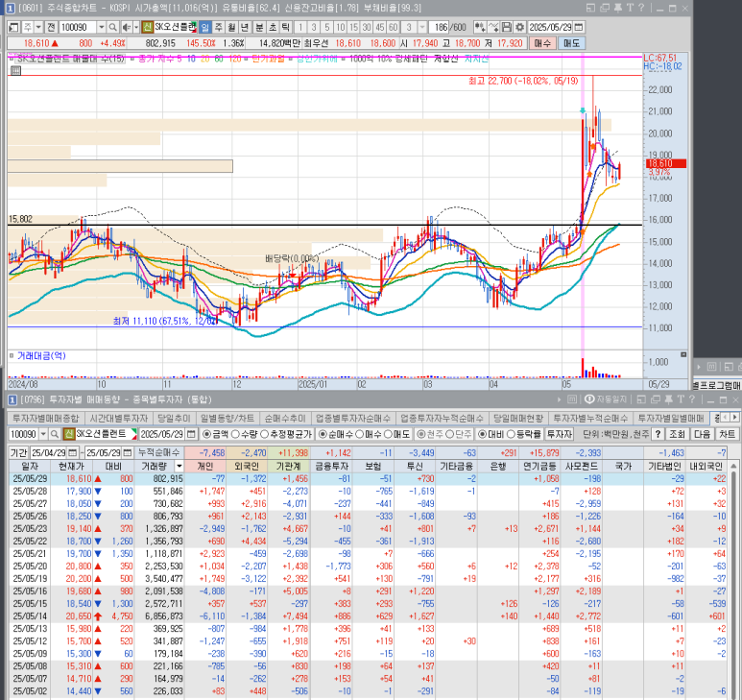Click the 신 badge beside the stock name in chart toolbar
The image size is (742, 700).
tap(148, 28)
